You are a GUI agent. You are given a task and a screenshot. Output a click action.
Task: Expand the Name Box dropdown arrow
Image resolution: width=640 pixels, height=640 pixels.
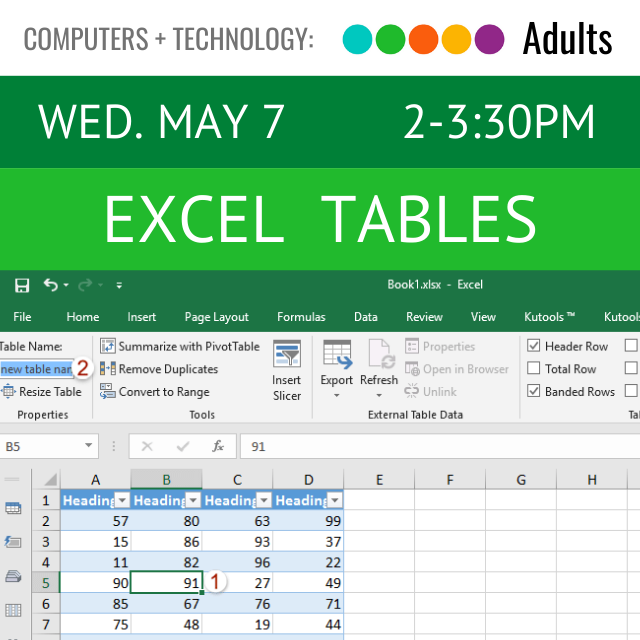[90, 446]
